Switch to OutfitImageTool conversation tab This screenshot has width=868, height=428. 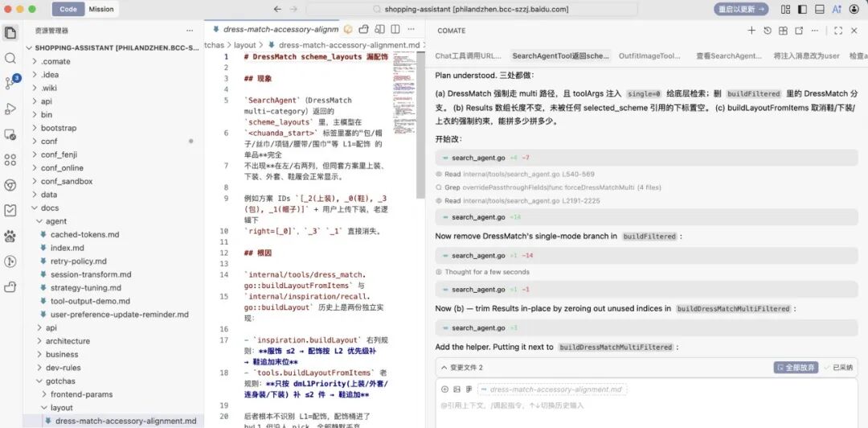tap(649, 56)
